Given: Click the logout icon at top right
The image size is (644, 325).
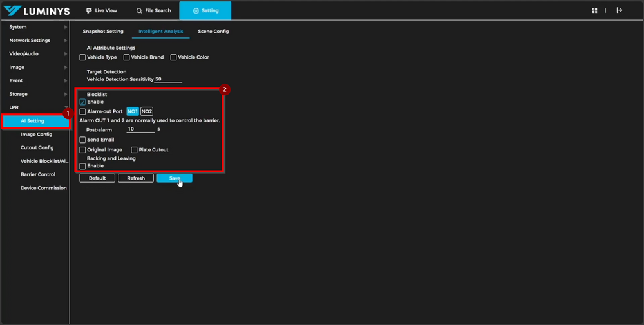Looking at the screenshot, I should point(620,10).
